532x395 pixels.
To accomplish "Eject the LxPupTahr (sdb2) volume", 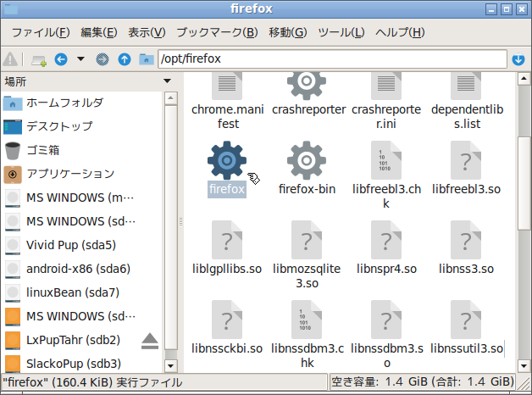I will 150,341.
